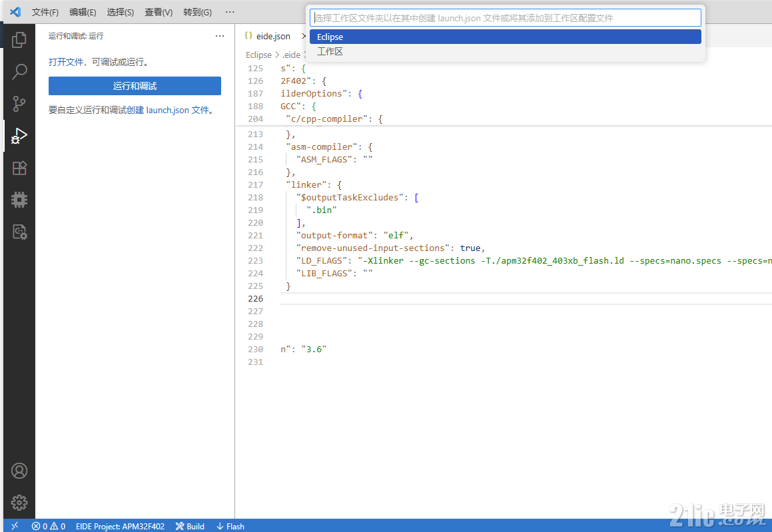Image resolution: width=772 pixels, height=532 pixels.
Task: Click the 运行和调试: 运行 panel title
Action: [x=76, y=36]
